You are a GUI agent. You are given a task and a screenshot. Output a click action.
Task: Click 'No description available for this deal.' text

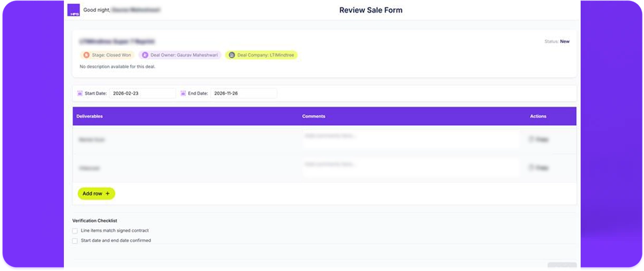pos(117,67)
